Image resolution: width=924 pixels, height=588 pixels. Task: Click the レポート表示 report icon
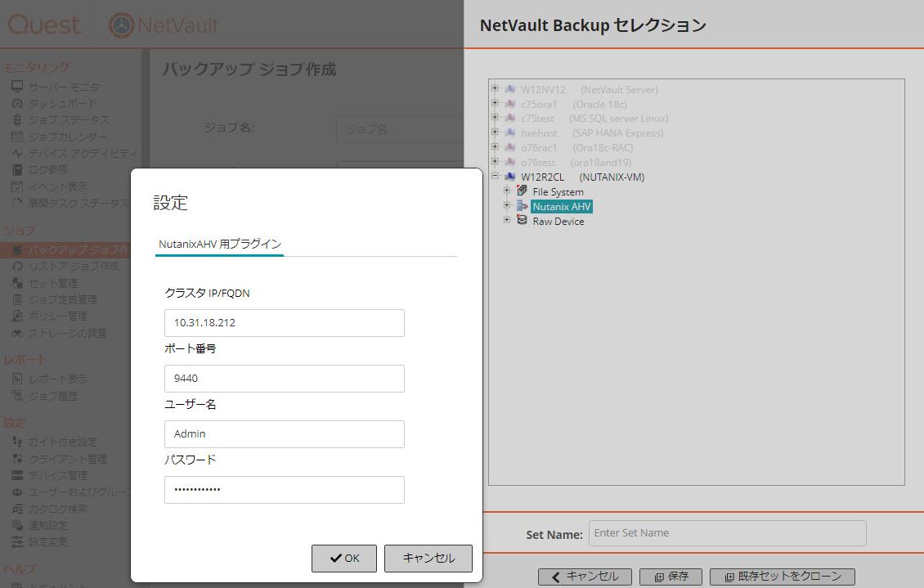point(17,379)
